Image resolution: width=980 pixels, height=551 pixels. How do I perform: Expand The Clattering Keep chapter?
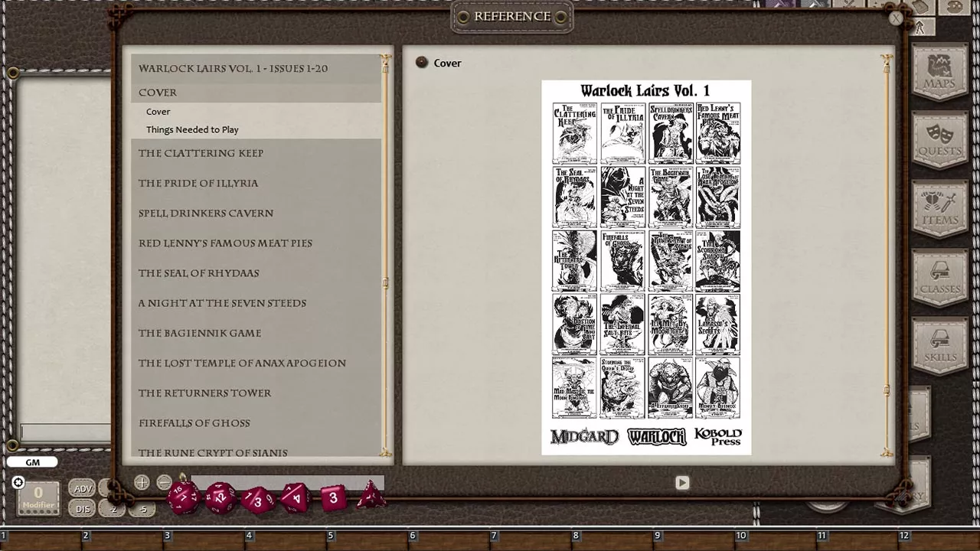256,153
